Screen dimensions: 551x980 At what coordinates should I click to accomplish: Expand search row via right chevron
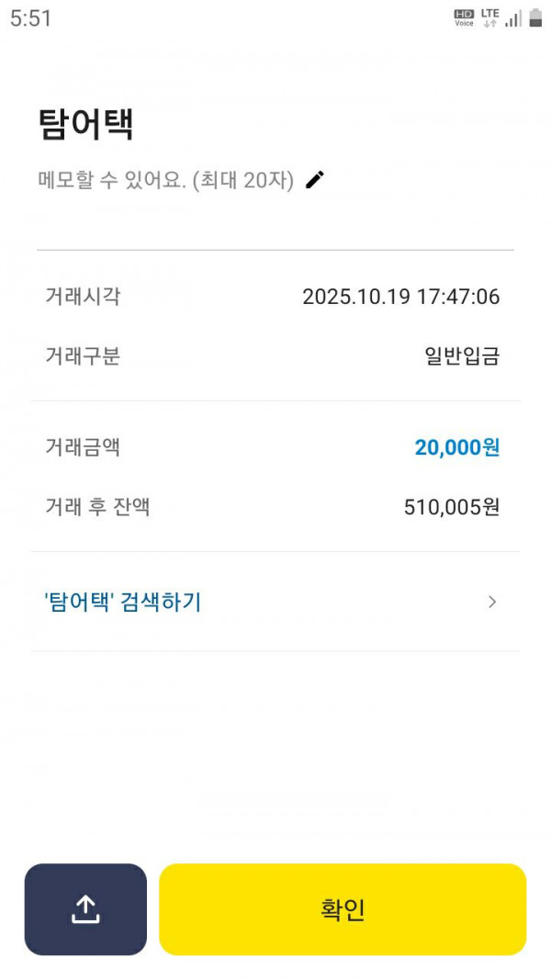(492, 603)
